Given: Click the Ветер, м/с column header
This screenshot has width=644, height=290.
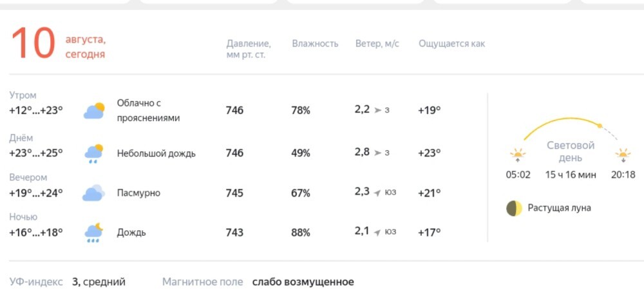Looking at the screenshot, I should click(377, 44).
